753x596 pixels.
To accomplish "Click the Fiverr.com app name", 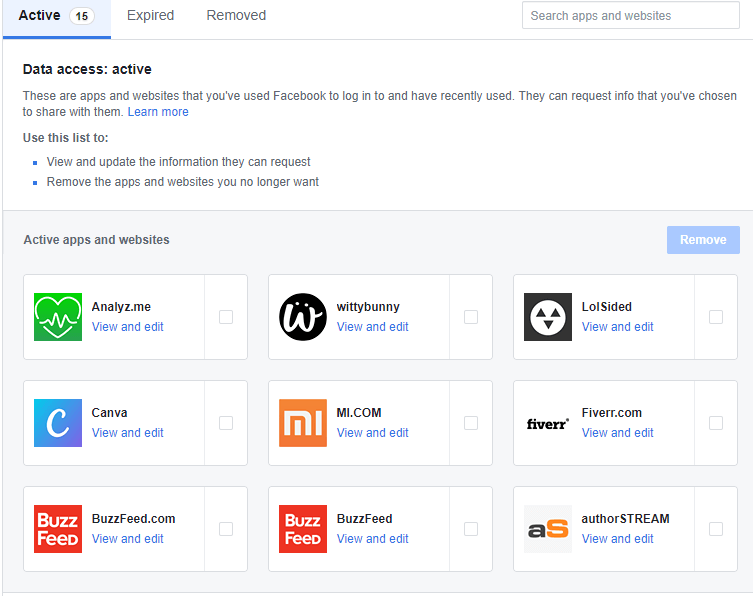I will [x=611, y=413].
